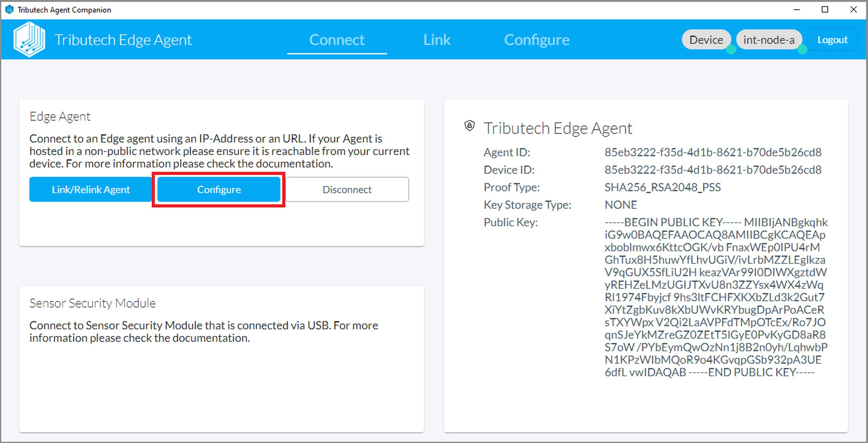Click the shield icon beside Tributech Edge Agent
Viewport: 868px width, 443px height.
click(x=470, y=126)
